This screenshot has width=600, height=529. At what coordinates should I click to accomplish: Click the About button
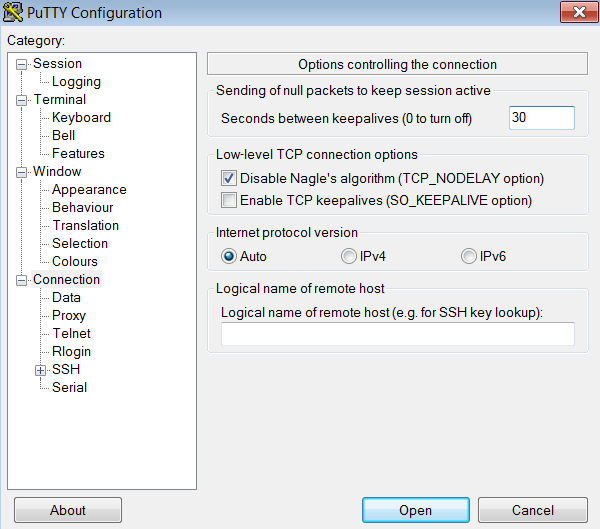tap(68, 510)
